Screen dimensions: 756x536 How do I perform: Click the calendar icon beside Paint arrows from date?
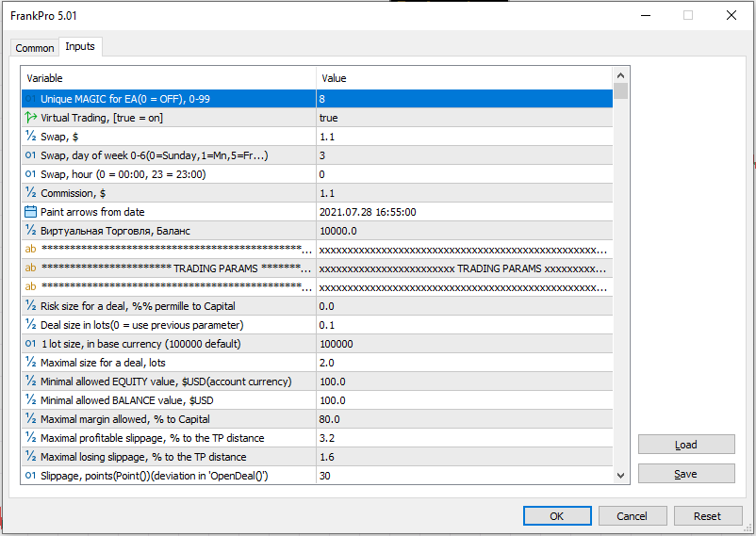[30, 212]
